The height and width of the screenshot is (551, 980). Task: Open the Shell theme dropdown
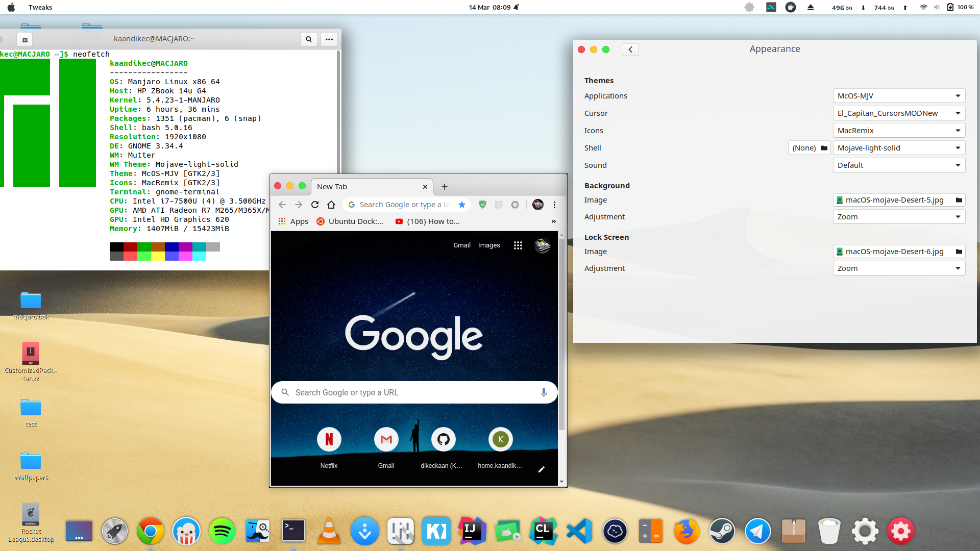(899, 148)
